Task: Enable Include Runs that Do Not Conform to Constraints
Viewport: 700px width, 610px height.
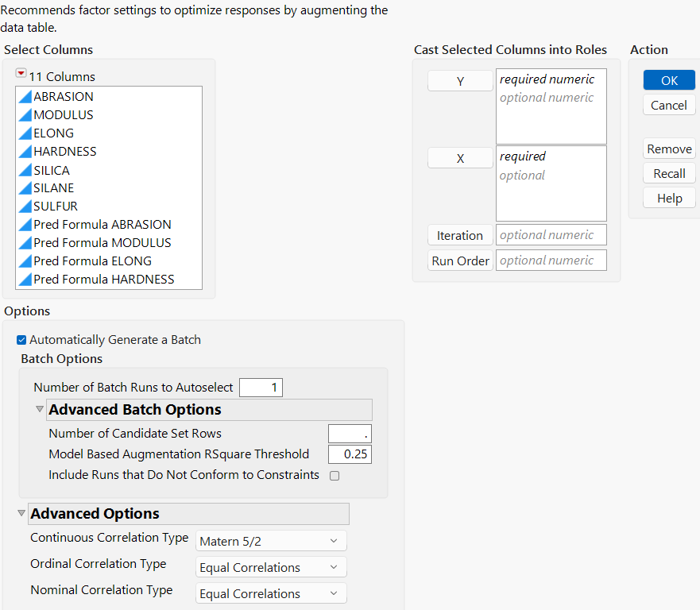Action: (x=335, y=476)
